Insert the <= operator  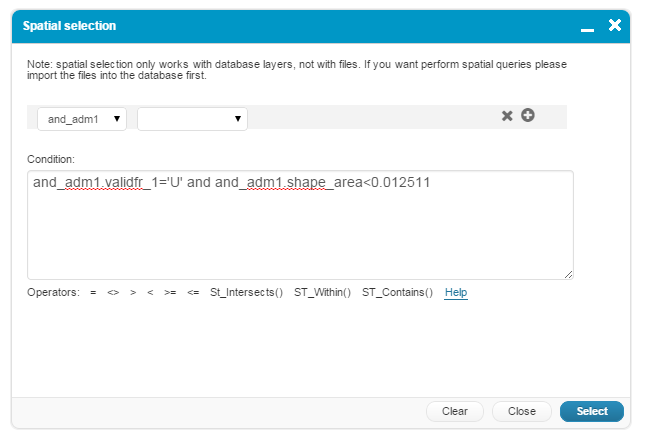click(x=193, y=293)
